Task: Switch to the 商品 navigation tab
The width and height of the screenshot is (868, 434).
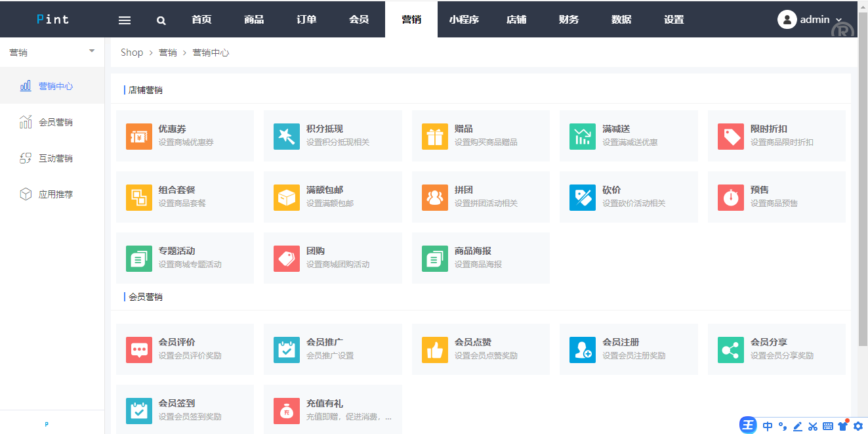Action: click(253, 19)
